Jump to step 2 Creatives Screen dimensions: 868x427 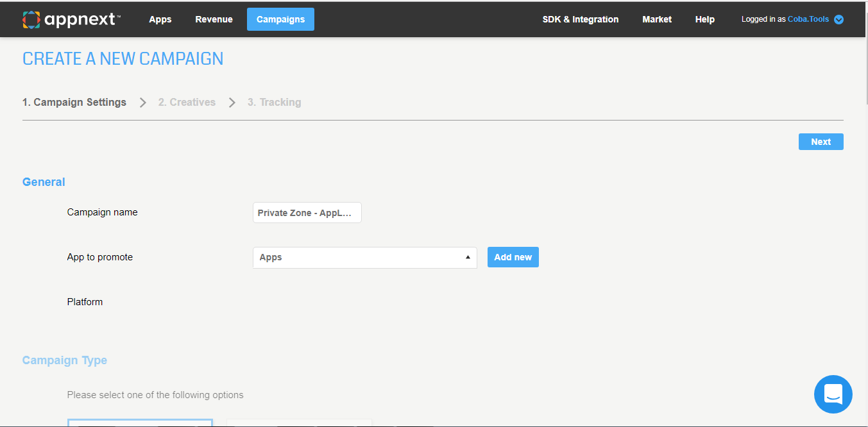coord(187,103)
